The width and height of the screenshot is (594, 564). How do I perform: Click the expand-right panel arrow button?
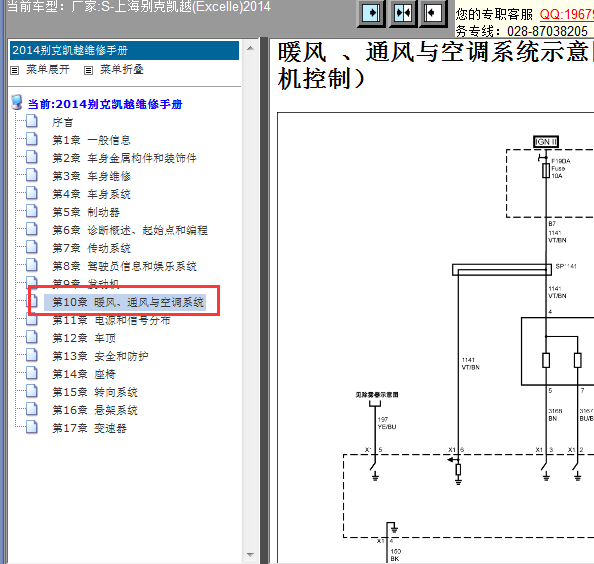pyautogui.click(x=371, y=13)
